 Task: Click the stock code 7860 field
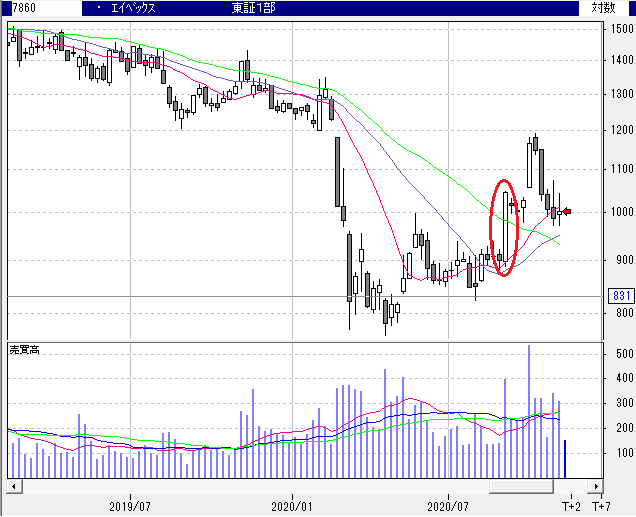point(46,8)
